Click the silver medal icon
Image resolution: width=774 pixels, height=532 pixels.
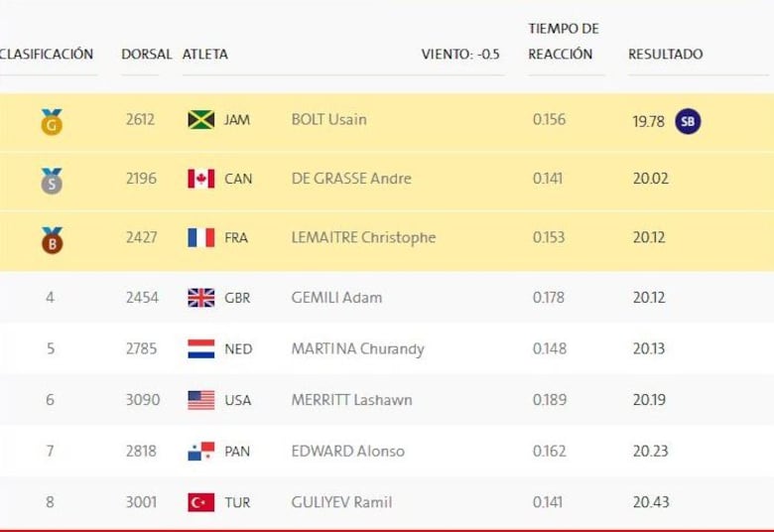(x=52, y=181)
